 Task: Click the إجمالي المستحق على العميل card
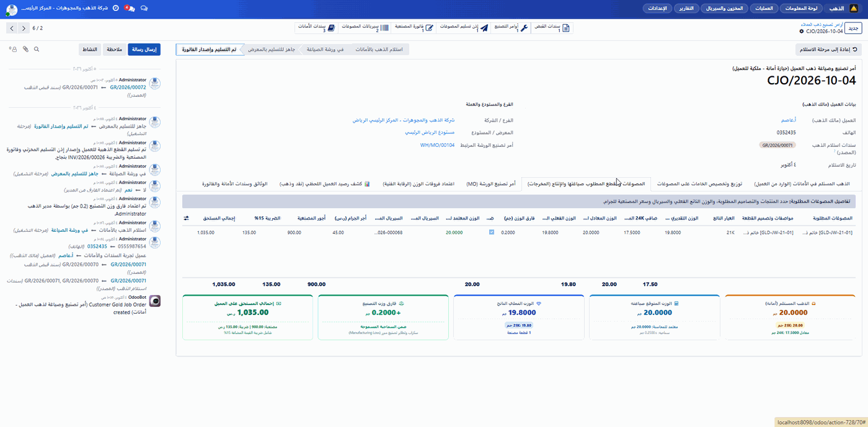[247, 317]
